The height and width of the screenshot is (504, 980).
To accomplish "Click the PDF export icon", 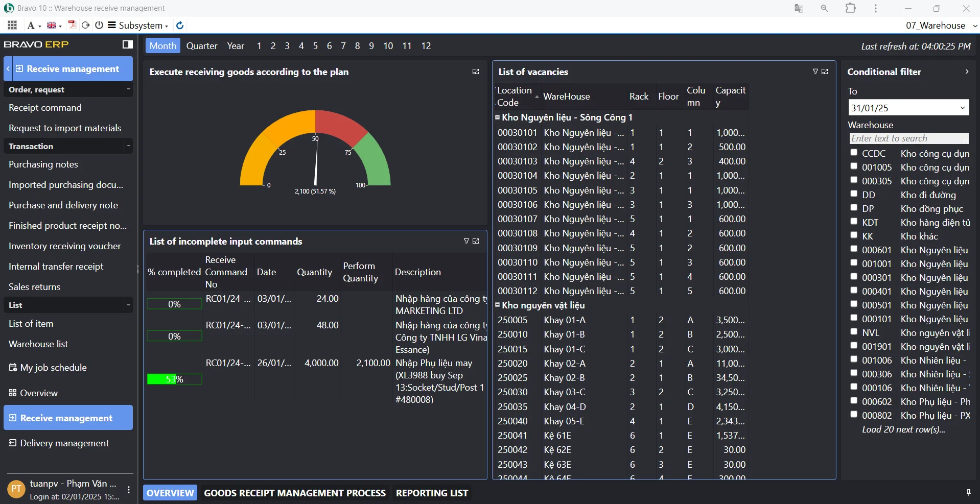I will [72, 25].
